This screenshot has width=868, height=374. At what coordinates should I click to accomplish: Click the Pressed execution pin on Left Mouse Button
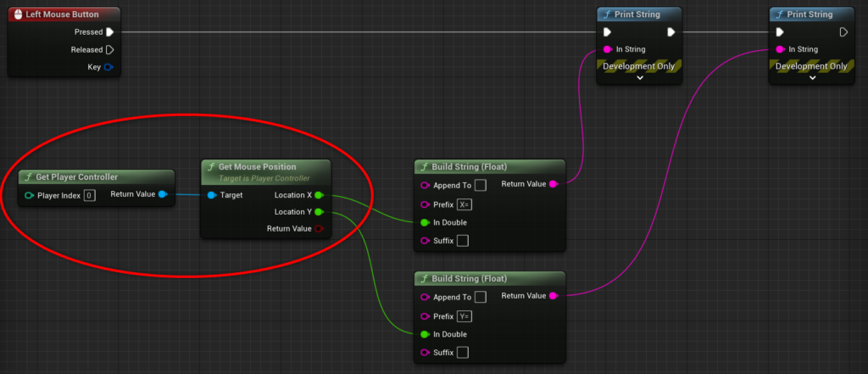[x=109, y=32]
